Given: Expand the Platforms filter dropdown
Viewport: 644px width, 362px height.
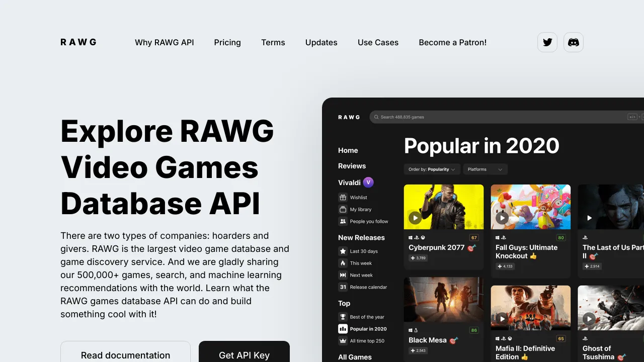Looking at the screenshot, I should point(485,169).
